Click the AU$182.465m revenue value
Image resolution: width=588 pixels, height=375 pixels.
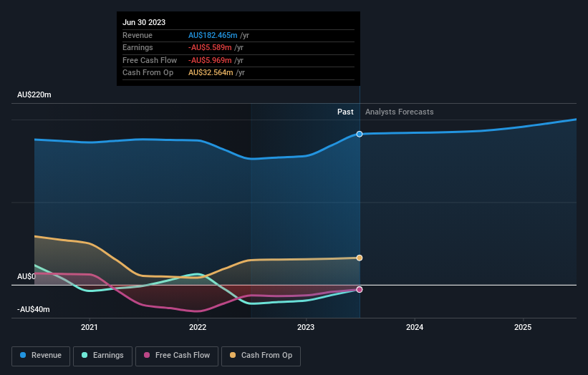click(x=213, y=35)
